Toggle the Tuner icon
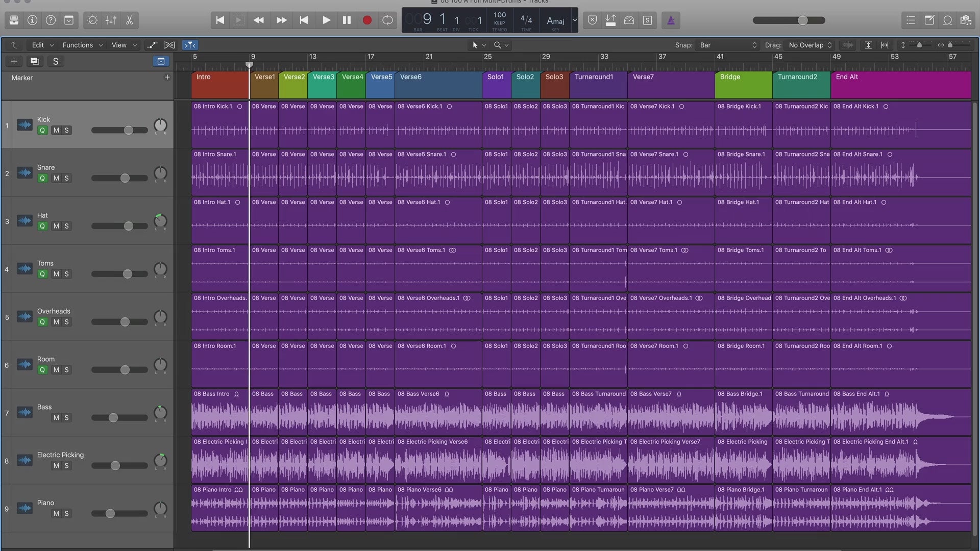Screen dimensions: 980x551 (x=629, y=20)
